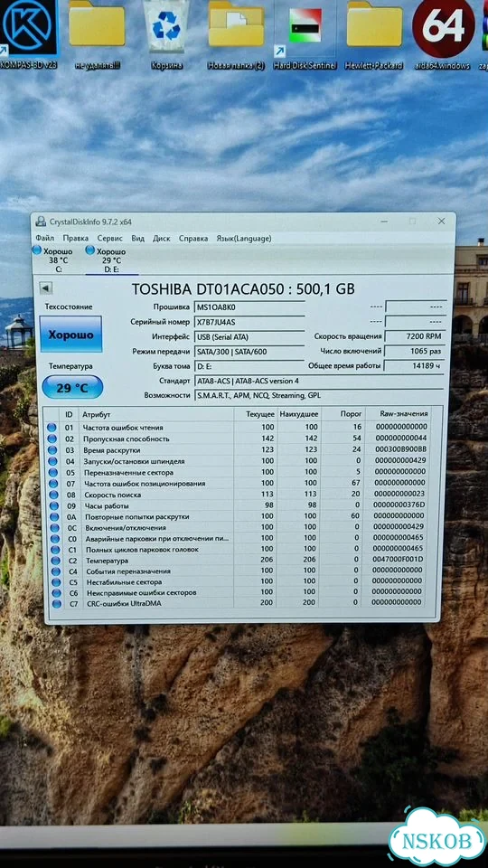Click the Возможности field S.M.A.R.T., APM, NCQ

319,395
